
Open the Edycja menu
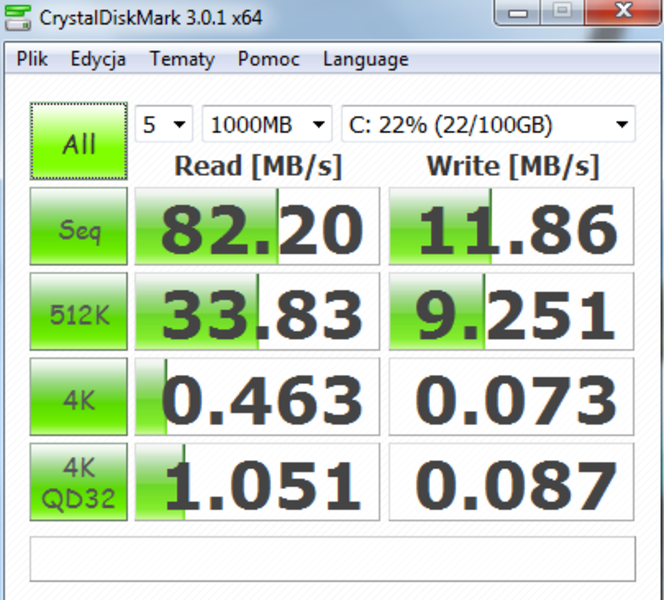(98, 58)
